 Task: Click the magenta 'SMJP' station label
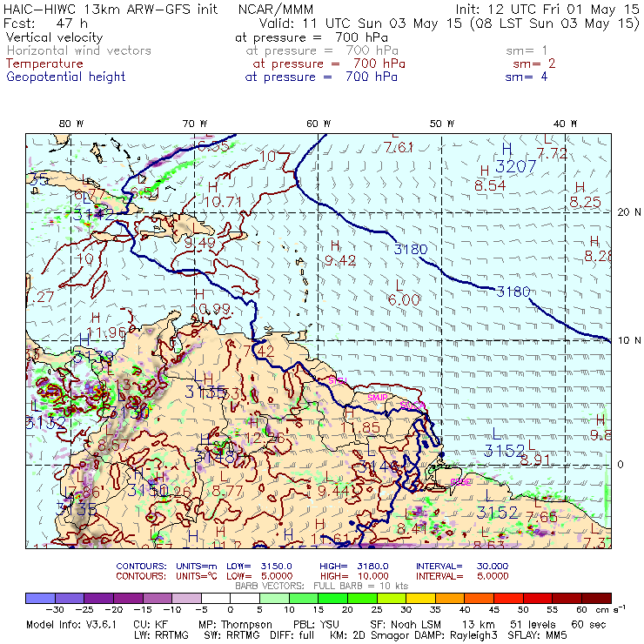[x=378, y=398]
